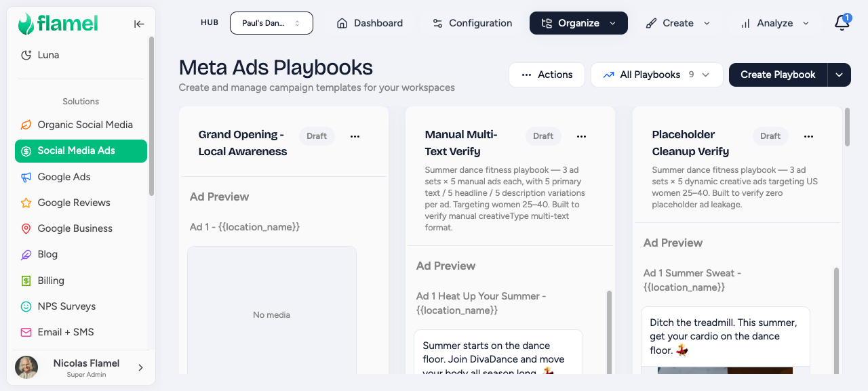The width and height of the screenshot is (868, 391).
Task: Click the Email + SMS envelope icon
Action: (x=26, y=333)
